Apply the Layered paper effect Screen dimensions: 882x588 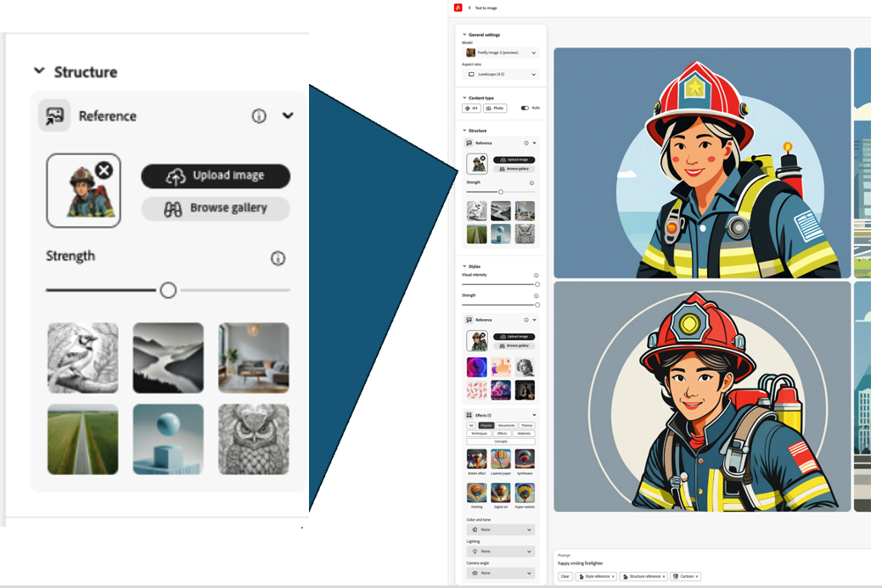[x=501, y=459]
